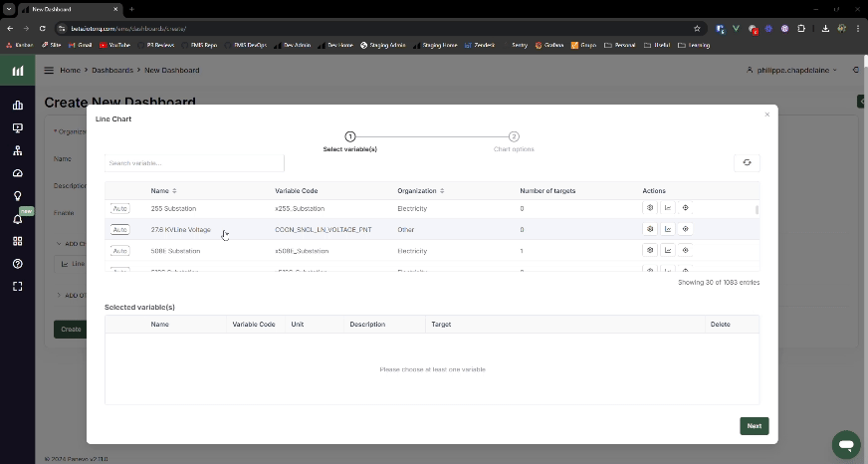Click Auto tag on 27.6 KVLine Voltage row

pos(119,230)
